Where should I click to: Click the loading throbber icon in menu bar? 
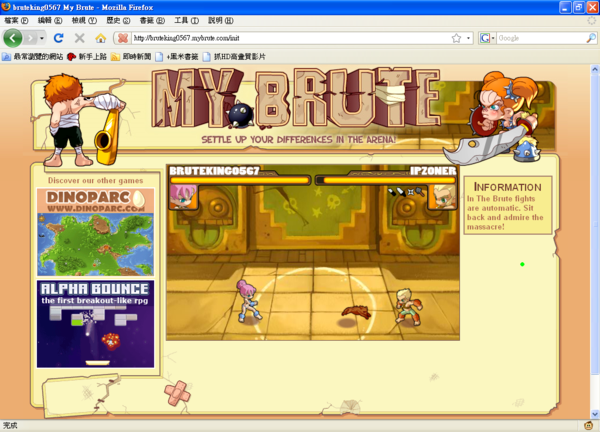click(592, 21)
